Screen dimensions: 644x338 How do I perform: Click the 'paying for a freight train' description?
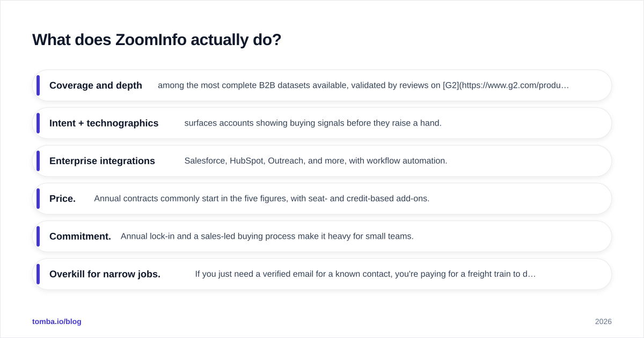click(x=365, y=274)
